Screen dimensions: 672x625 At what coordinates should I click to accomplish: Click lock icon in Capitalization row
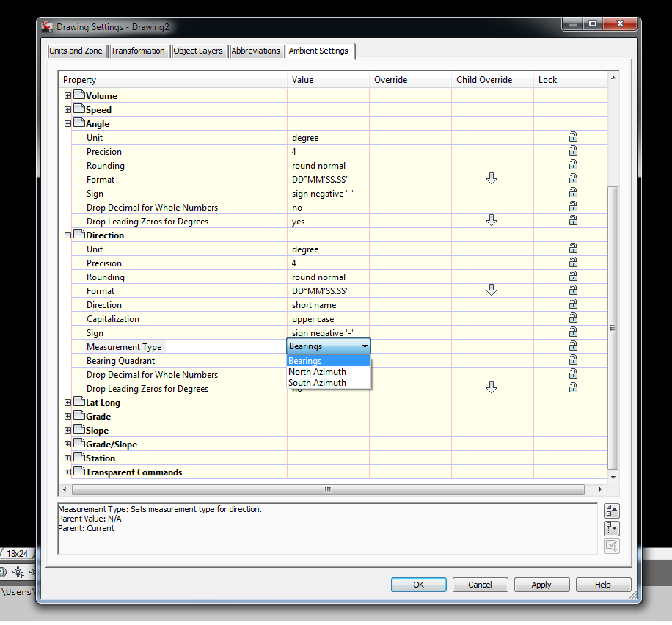(573, 318)
